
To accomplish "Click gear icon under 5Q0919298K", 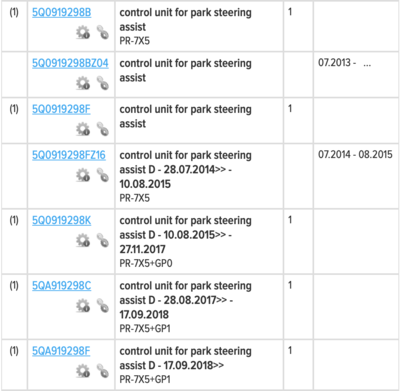I will 83,241.
